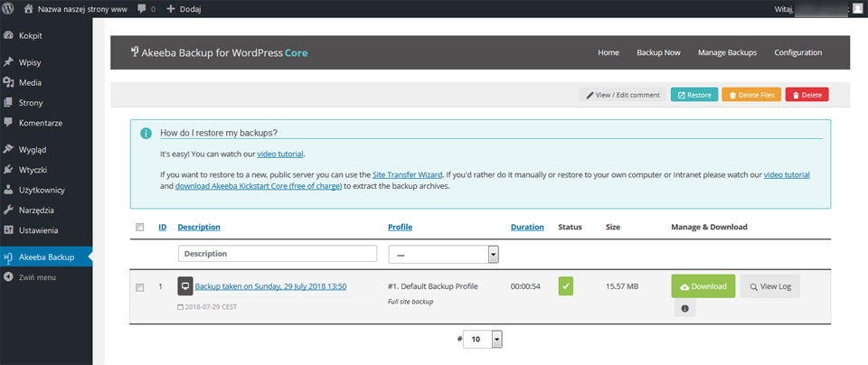This screenshot has width=868, height=365.
Task: Open Akeeba Configuration page
Action: (x=797, y=52)
